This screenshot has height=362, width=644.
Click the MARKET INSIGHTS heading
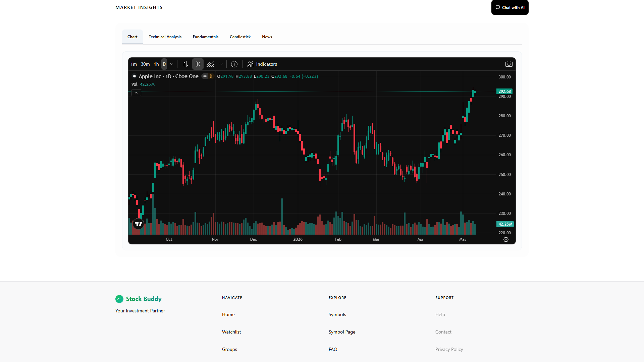click(x=139, y=7)
